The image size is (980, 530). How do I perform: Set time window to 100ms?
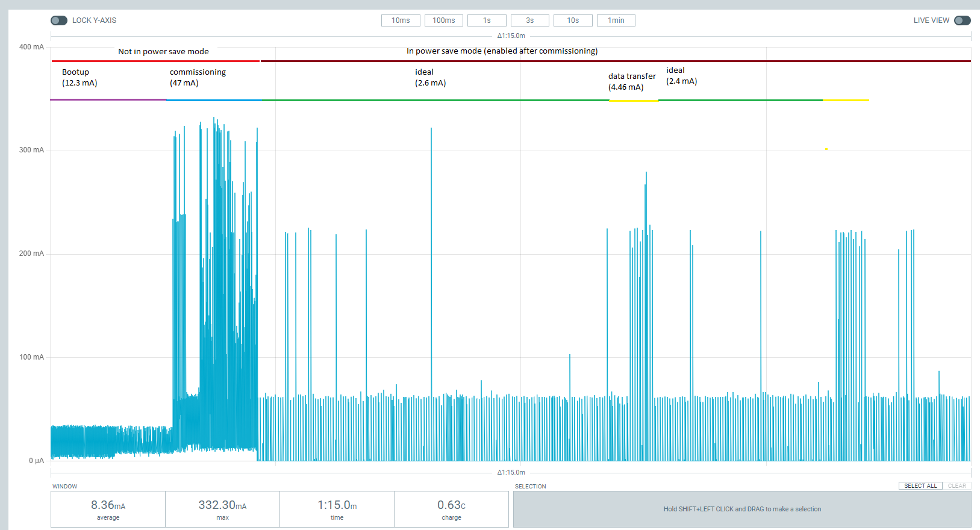coord(444,20)
